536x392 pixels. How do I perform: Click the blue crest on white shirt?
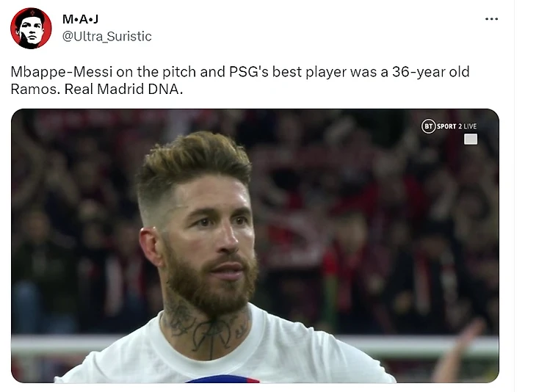(222, 379)
